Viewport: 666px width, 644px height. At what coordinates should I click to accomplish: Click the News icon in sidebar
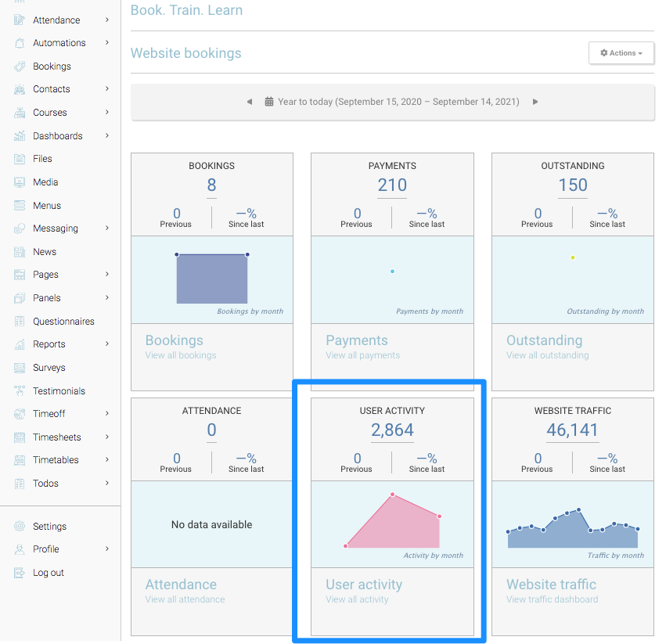click(20, 252)
